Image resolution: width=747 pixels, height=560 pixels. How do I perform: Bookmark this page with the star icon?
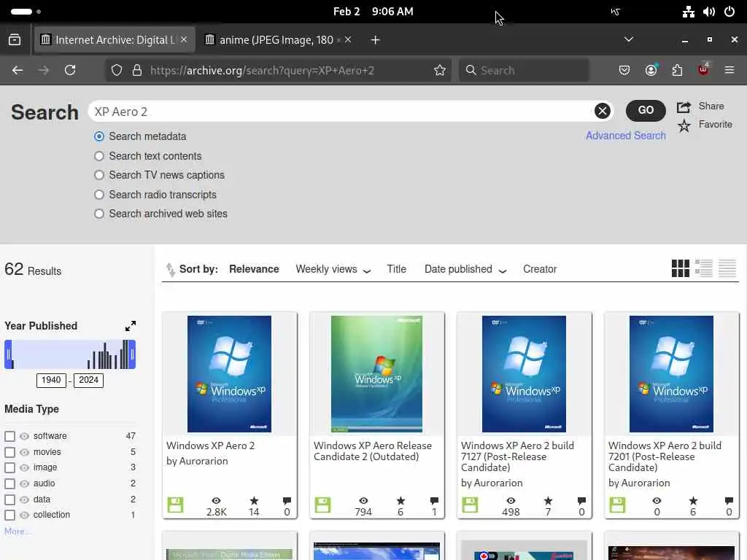(440, 71)
